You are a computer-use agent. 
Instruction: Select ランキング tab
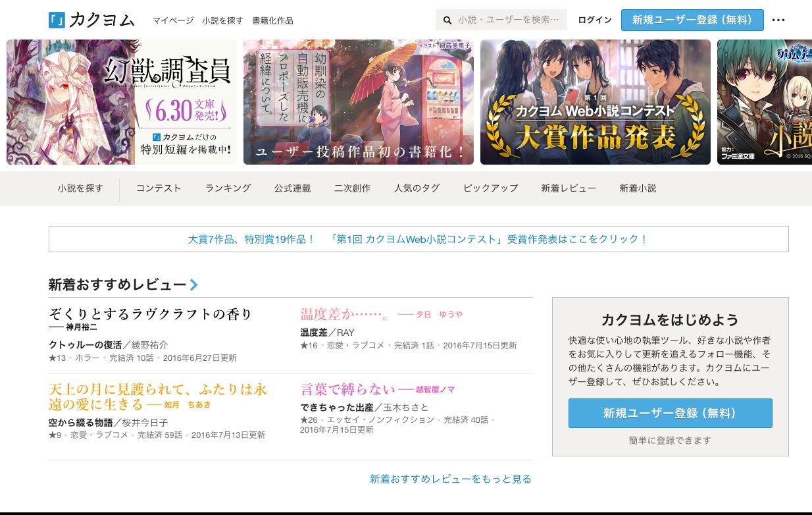coord(228,188)
